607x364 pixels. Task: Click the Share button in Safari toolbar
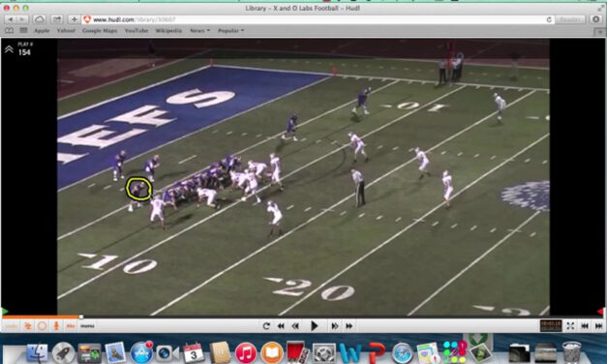pyautogui.click(x=56, y=19)
